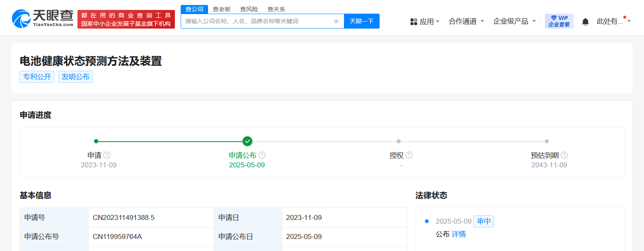Expand the 企业级产品 dropdown

(x=514, y=21)
